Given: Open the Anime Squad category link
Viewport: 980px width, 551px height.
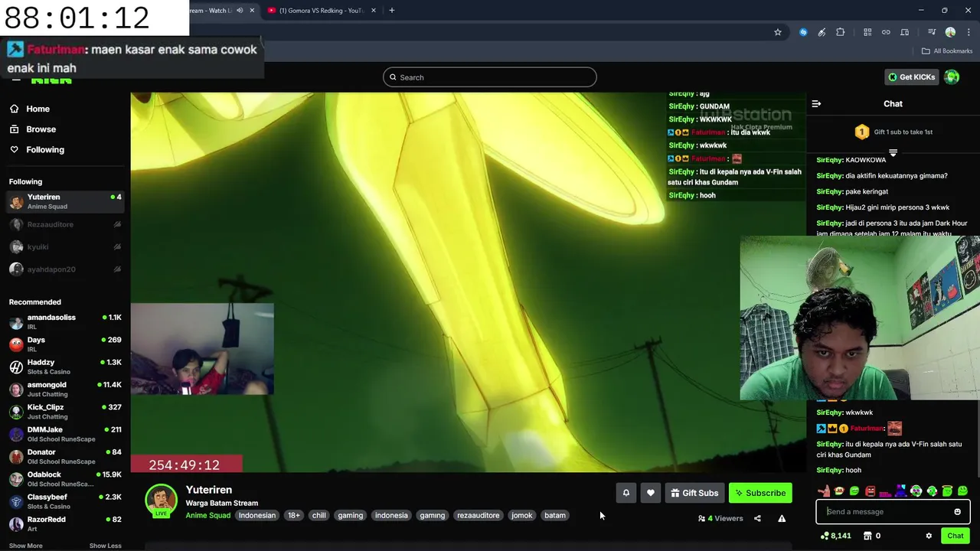Looking at the screenshot, I should [x=208, y=515].
